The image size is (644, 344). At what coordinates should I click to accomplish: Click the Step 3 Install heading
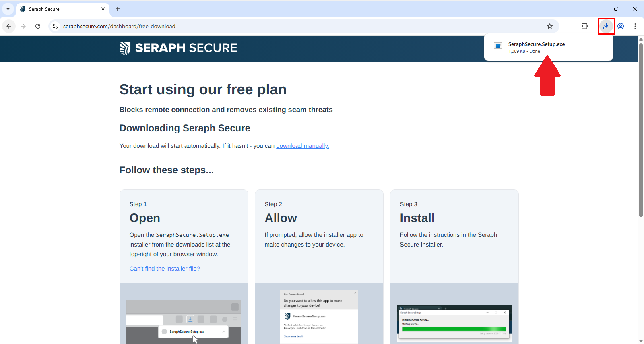pos(417,218)
